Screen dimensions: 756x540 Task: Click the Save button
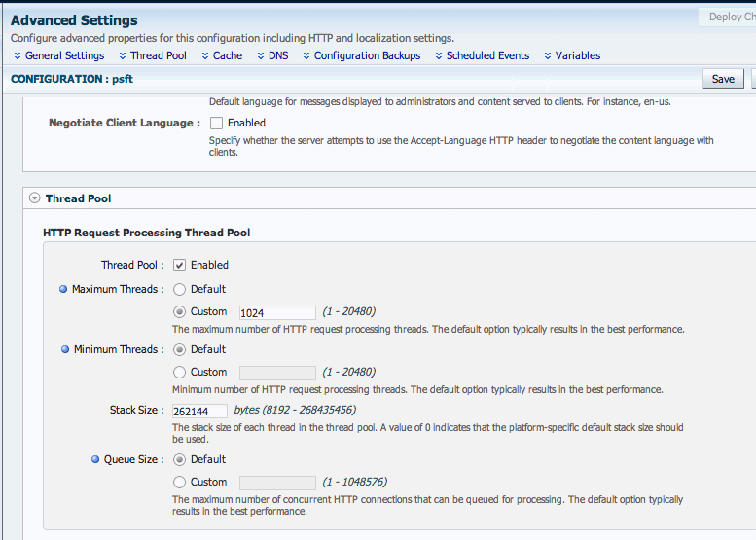pyautogui.click(x=723, y=79)
